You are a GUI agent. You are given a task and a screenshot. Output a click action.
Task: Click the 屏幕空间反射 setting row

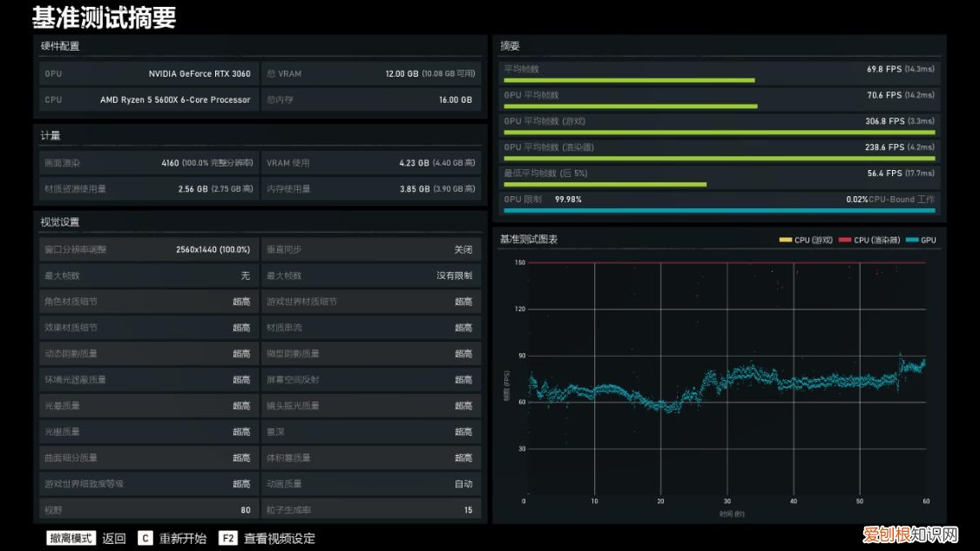370,379
